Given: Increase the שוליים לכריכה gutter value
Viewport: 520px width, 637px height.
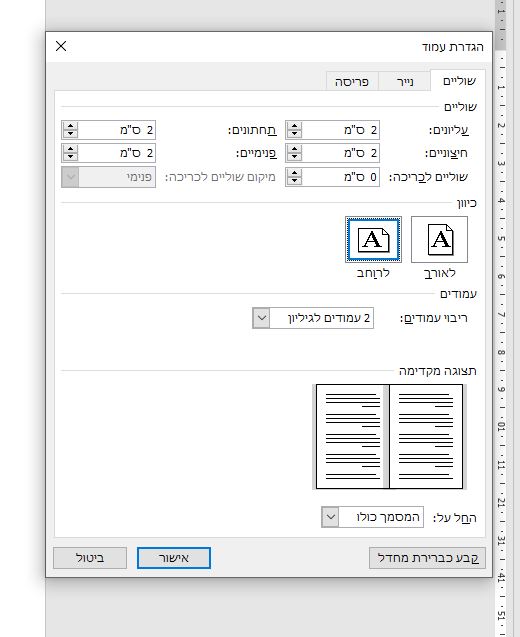Looking at the screenshot, I should (x=294, y=173).
